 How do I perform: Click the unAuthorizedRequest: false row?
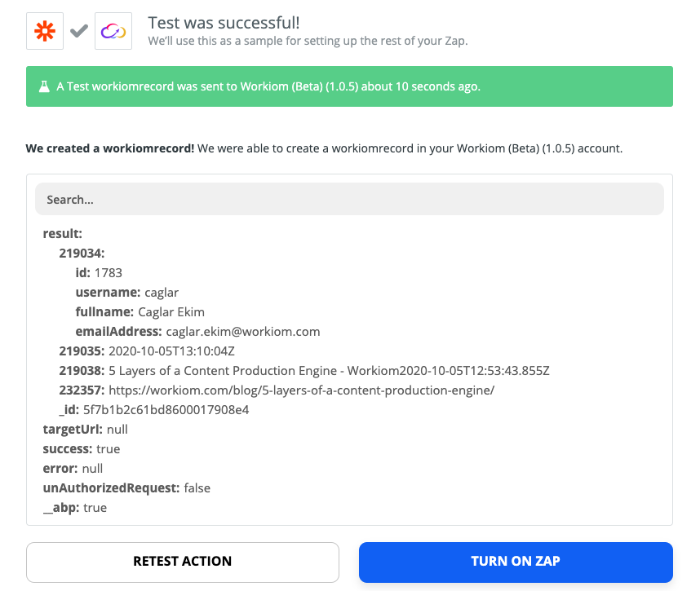click(x=126, y=488)
